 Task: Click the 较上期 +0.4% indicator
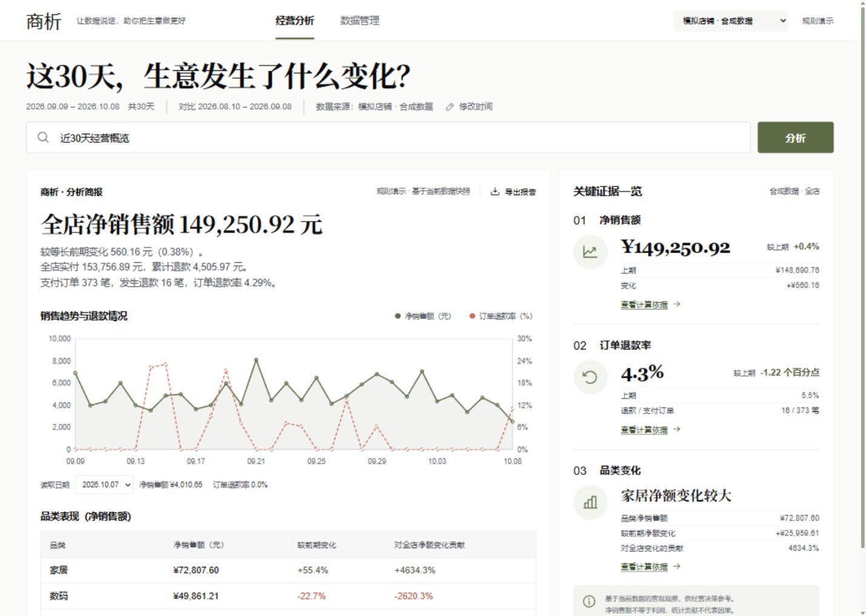click(793, 247)
